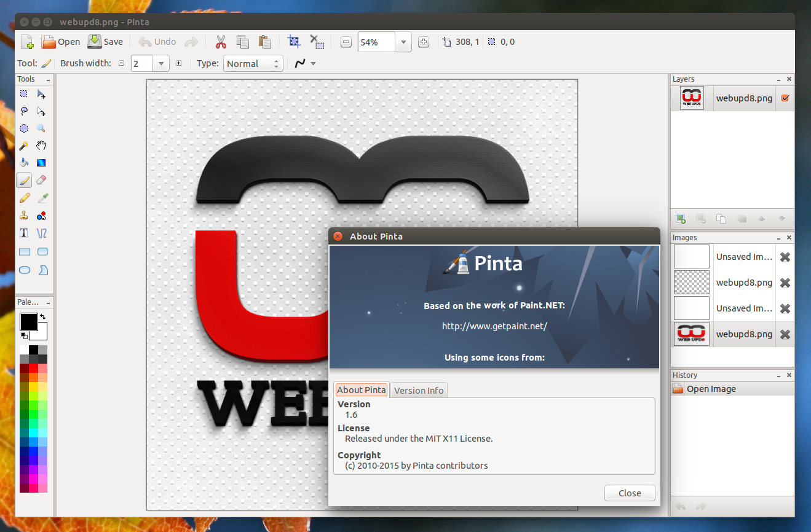The image size is (811, 532).
Task: Click the New image toolbar icon
Action: tap(27, 42)
